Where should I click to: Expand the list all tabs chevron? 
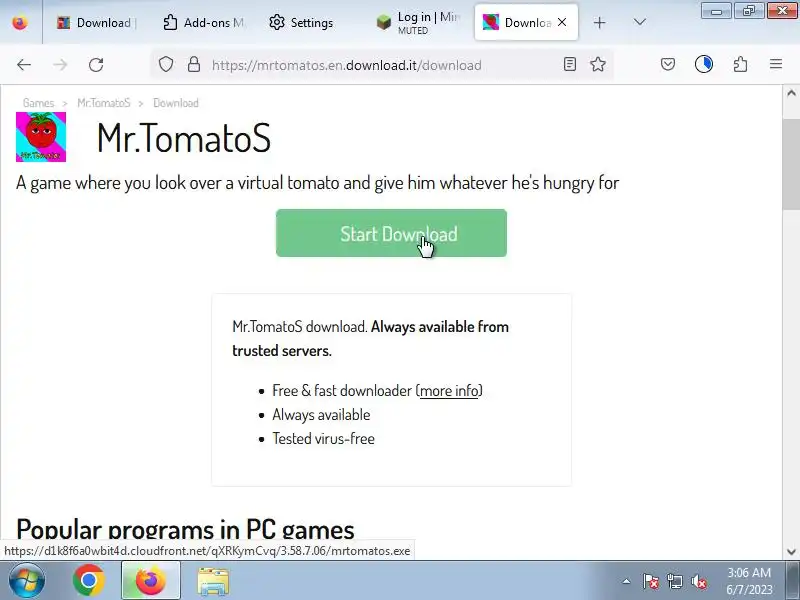pos(639,22)
